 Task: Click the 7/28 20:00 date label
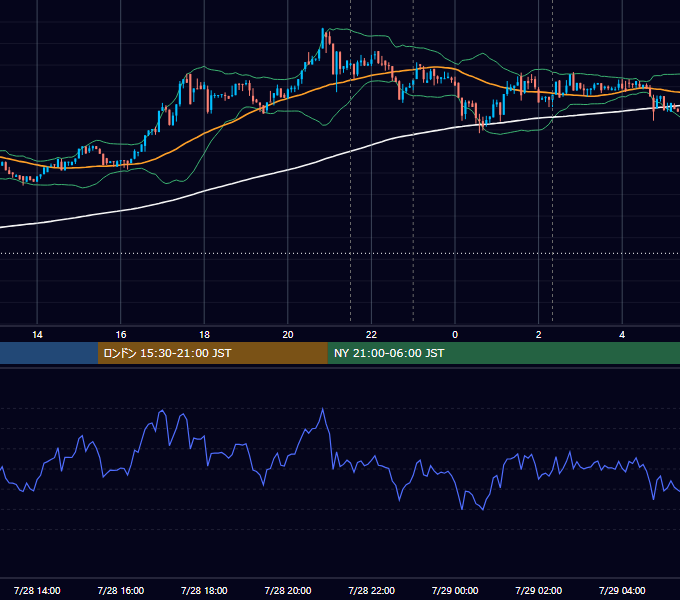(288, 590)
